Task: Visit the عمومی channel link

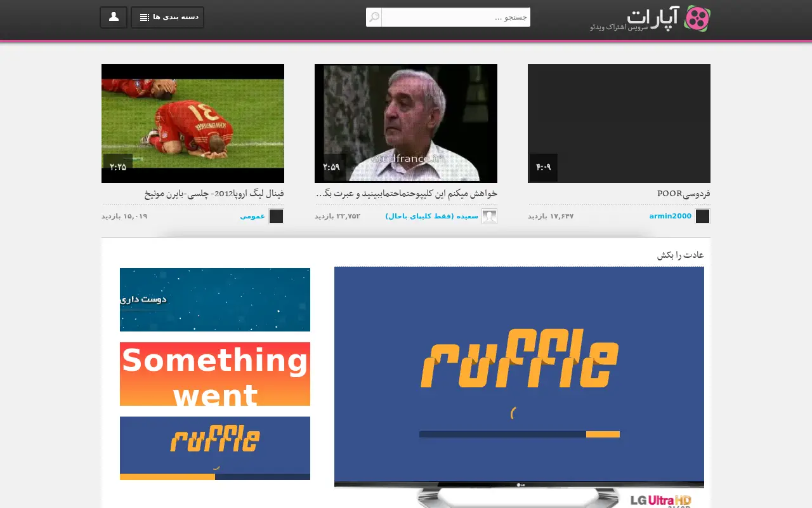Action: coord(252,216)
